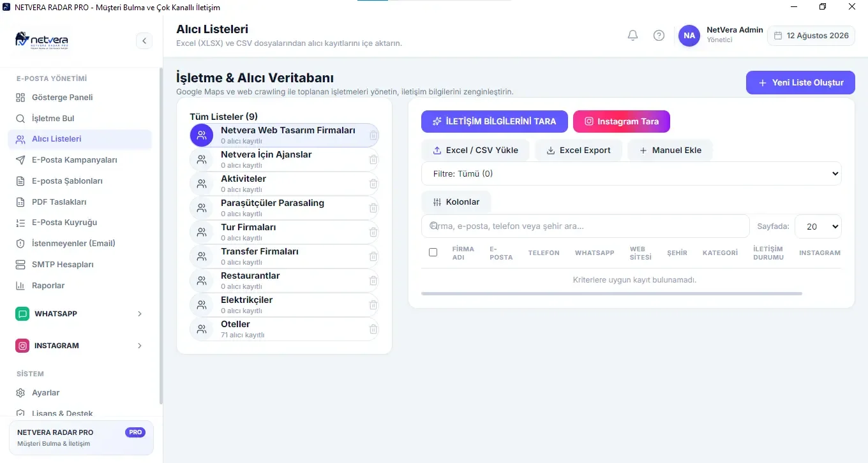Select Alıcı Listeleri in the sidebar
Viewport: 868px width, 463px height.
pyautogui.click(x=80, y=139)
